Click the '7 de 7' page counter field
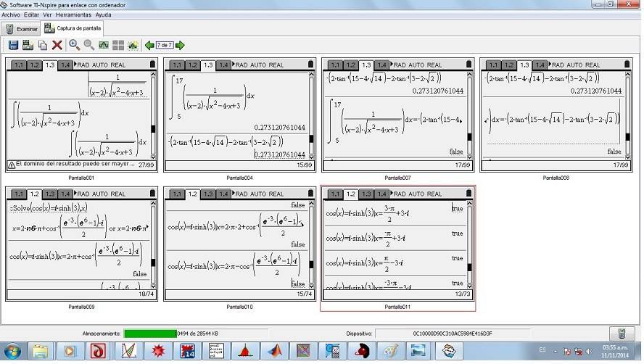 165,45
